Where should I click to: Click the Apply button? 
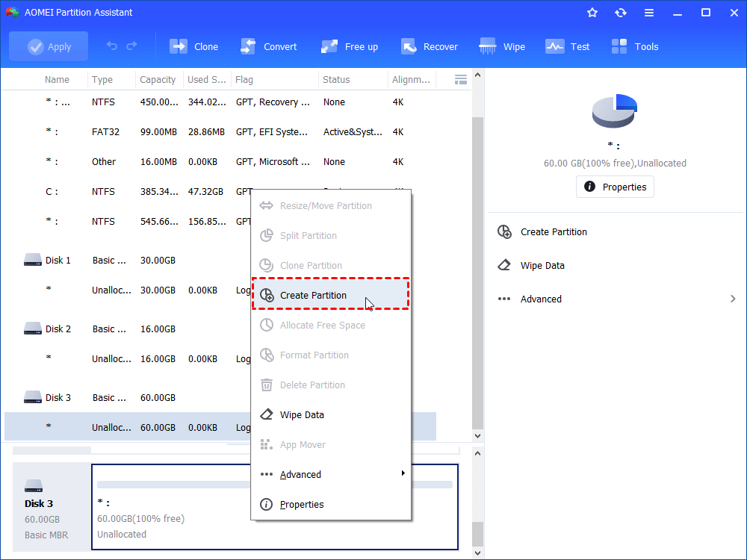48,46
